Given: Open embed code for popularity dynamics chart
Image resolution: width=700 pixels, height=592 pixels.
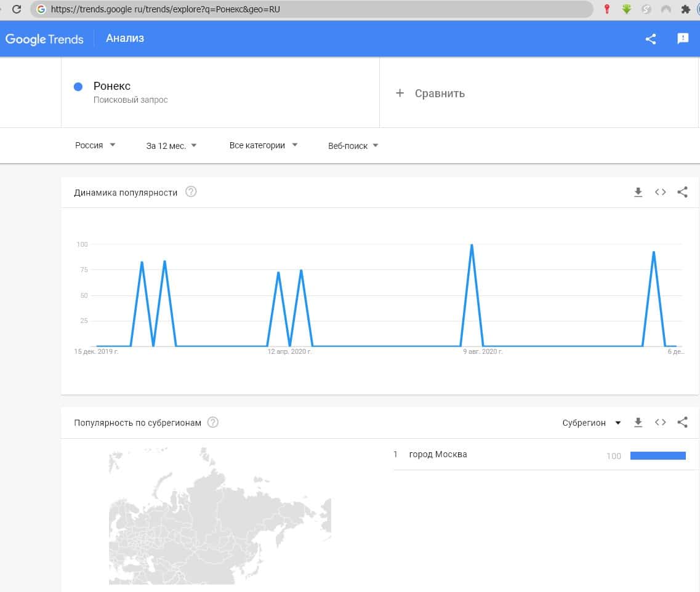Looking at the screenshot, I should click(x=660, y=193).
